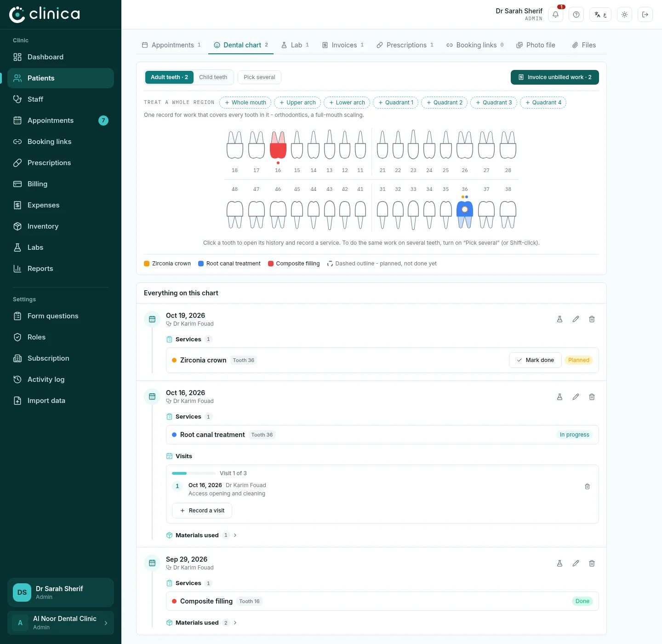Expand Materials used under Sep 29 entry
The image size is (662, 644).
point(202,622)
